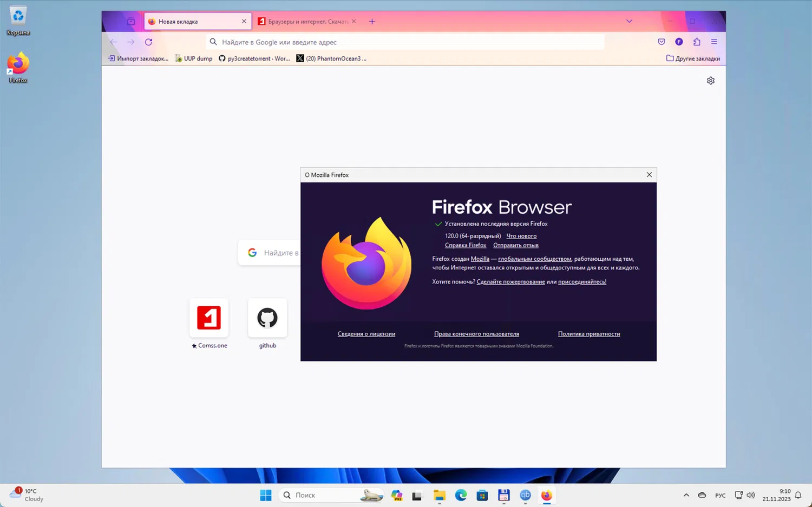Open the Windows Start menu
The image size is (812, 507).
[266, 495]
